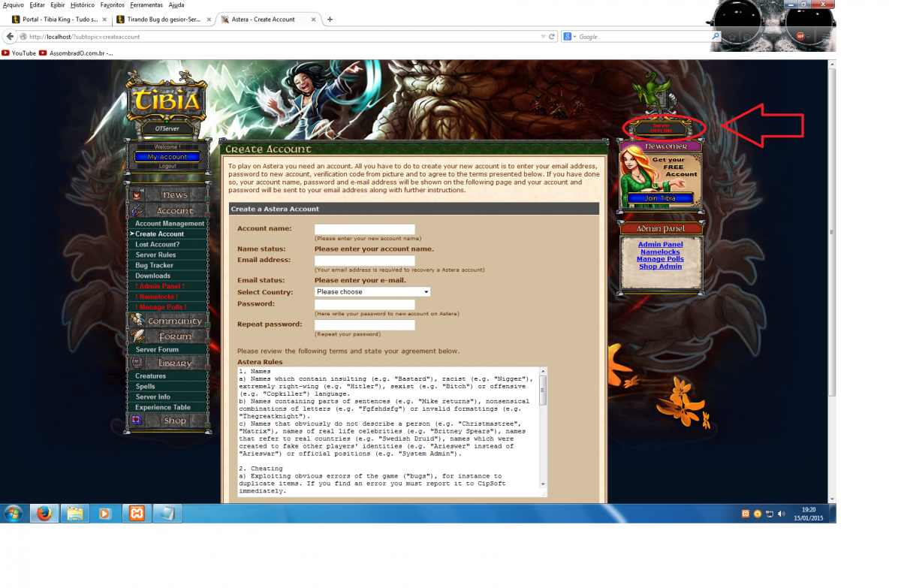
Task: Click the Repeat password input field
Action: click(365, 325)
